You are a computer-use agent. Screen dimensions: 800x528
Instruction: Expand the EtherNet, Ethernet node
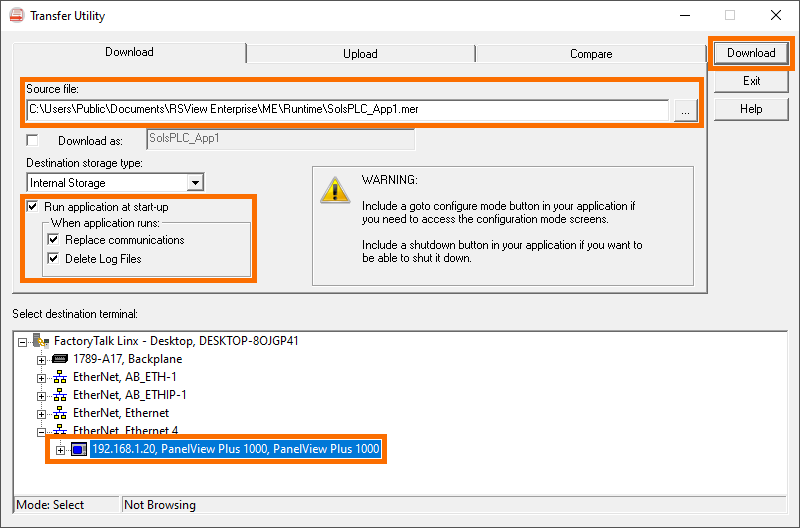(x=41, y=414)
